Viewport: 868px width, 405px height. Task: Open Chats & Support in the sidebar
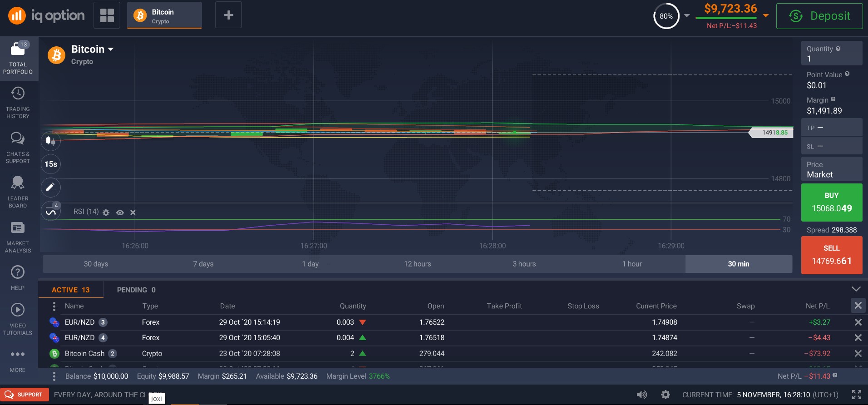[18, 148]
